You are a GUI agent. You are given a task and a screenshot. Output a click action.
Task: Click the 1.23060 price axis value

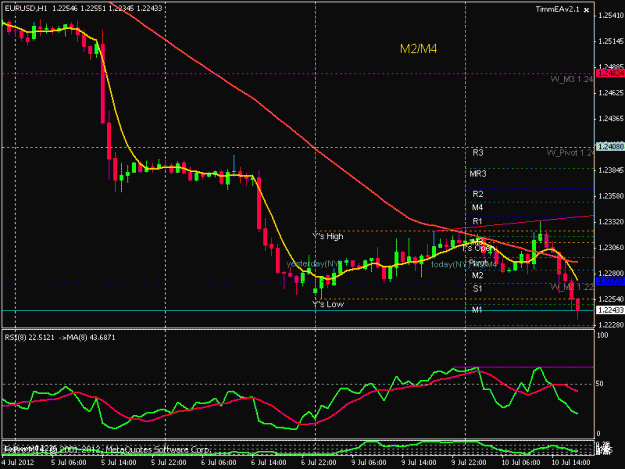click(611, 247)
